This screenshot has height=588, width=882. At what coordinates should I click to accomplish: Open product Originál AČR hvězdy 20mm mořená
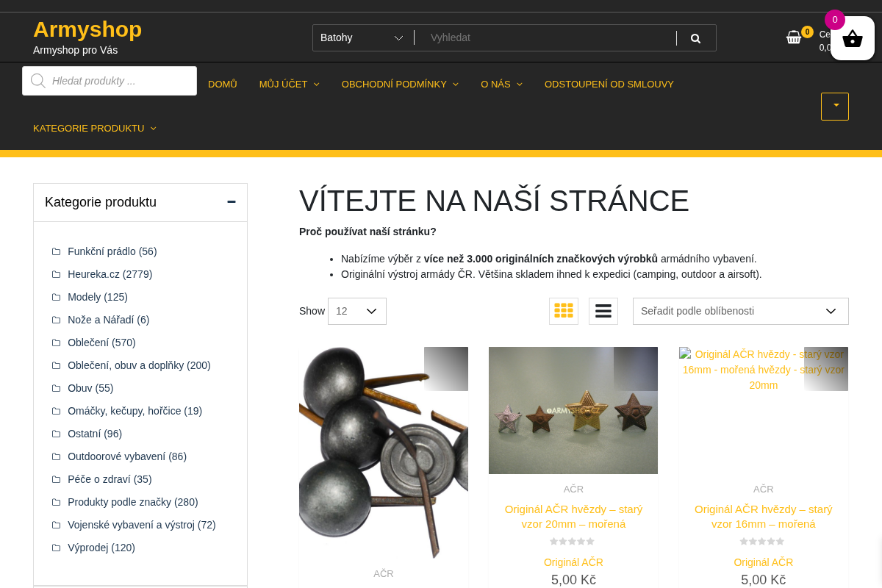(573, 517)
